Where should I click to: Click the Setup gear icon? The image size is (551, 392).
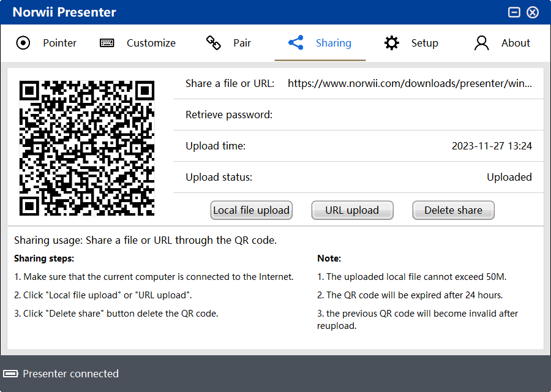tap(391, 43)
